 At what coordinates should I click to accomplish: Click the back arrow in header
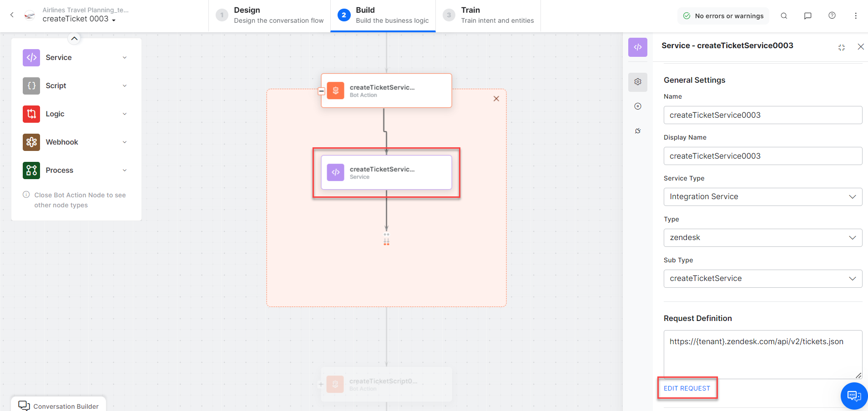point(12,15)
